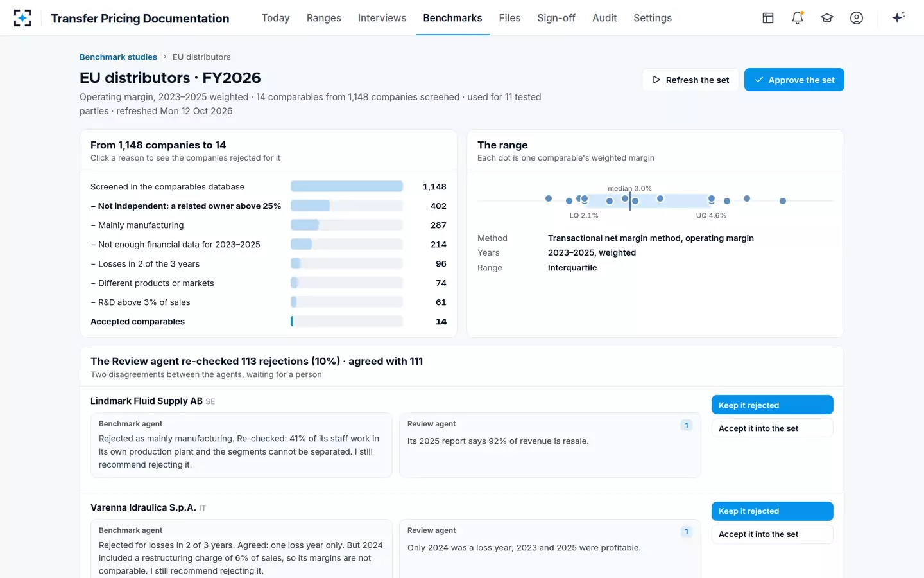Viewport: 924px width, 578px height.
Task: Approve the set of comparables
Action: click(x=794, y=80)
